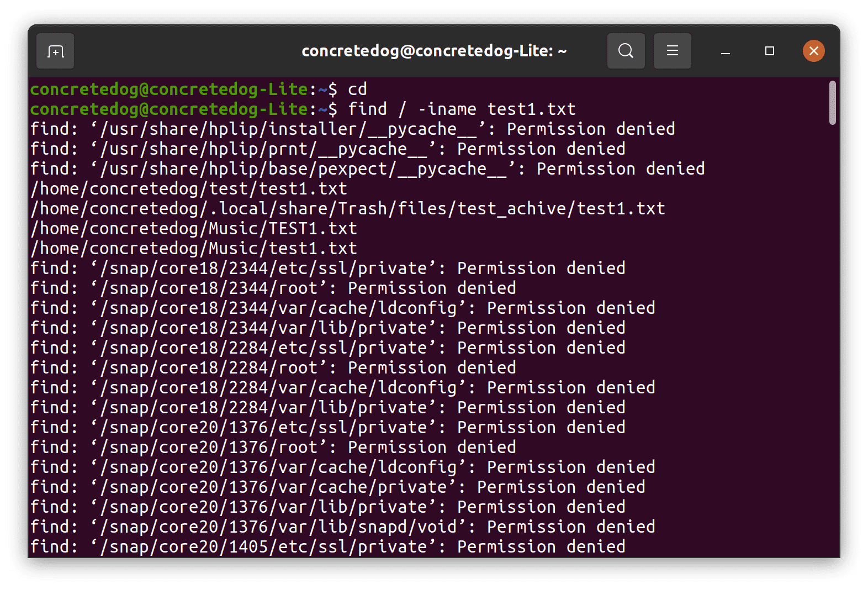Click the core18/2344/var/cache/ldconfig error line
Image resolution: width=868 pixels, height=589 pixels.
coord(343,308)
